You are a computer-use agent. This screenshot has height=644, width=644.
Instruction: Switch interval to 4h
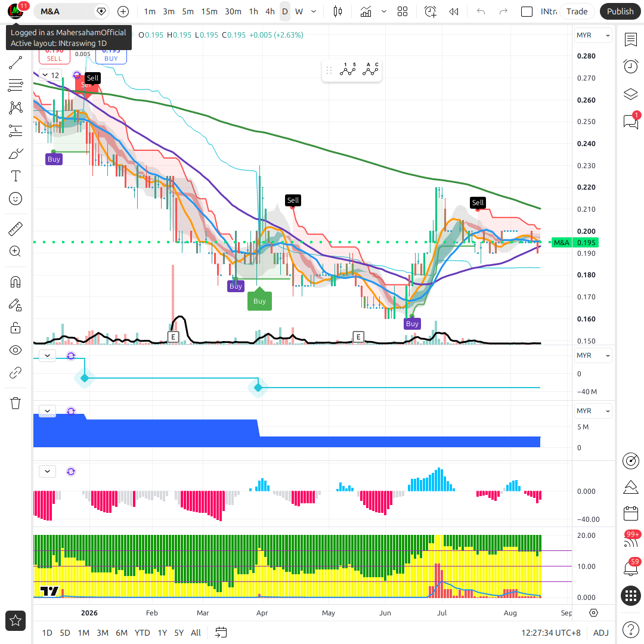pyautogui.click(x=270, y=11)
